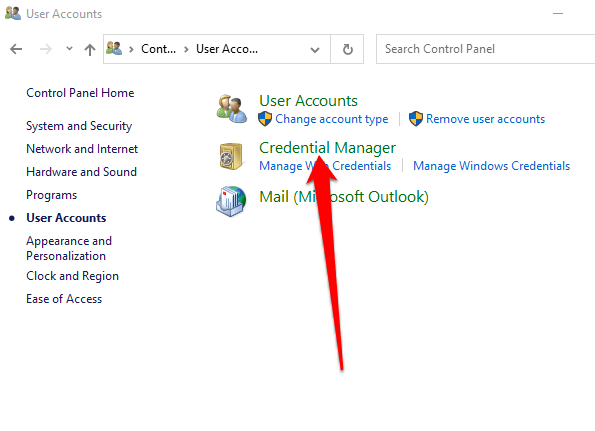Select Ease of Access category
This screenshot has width=595, height=431.
tap(64, 299)
